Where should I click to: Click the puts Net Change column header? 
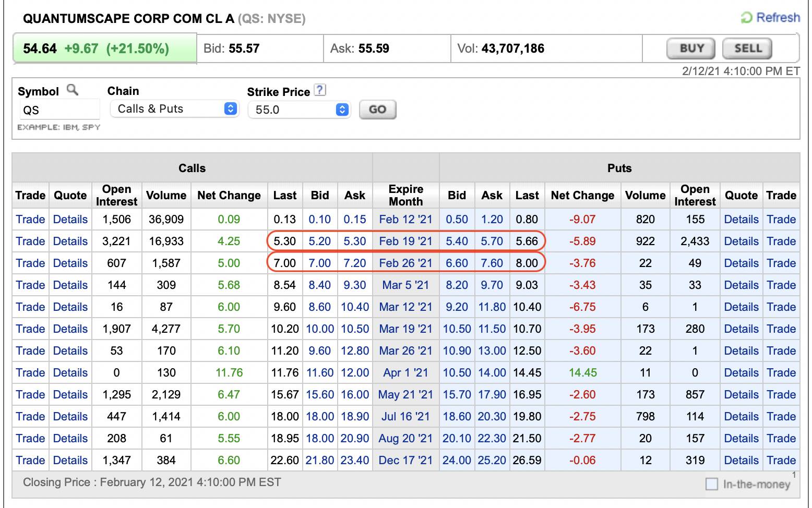(x=582, y=195)
